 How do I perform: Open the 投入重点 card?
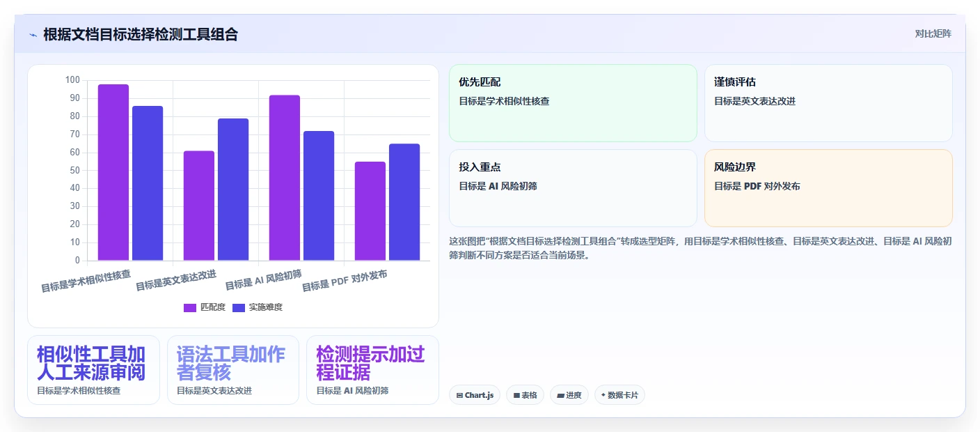pos(573,188)
